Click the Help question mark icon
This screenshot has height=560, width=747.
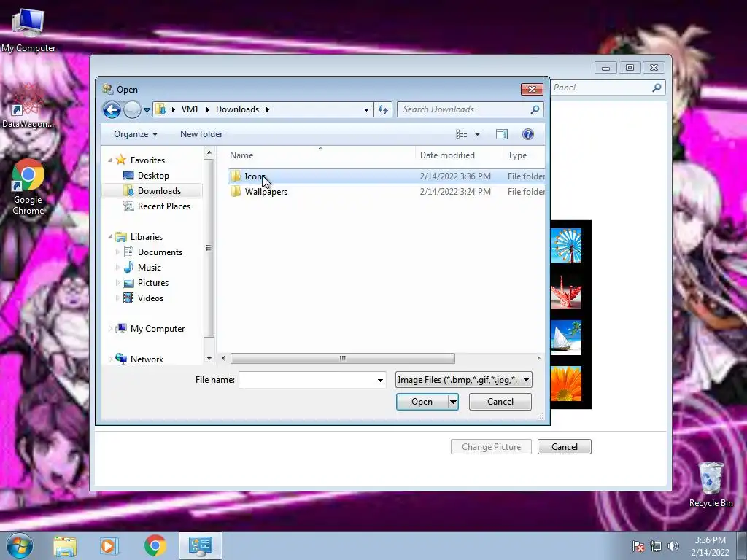tap(528, 134)
